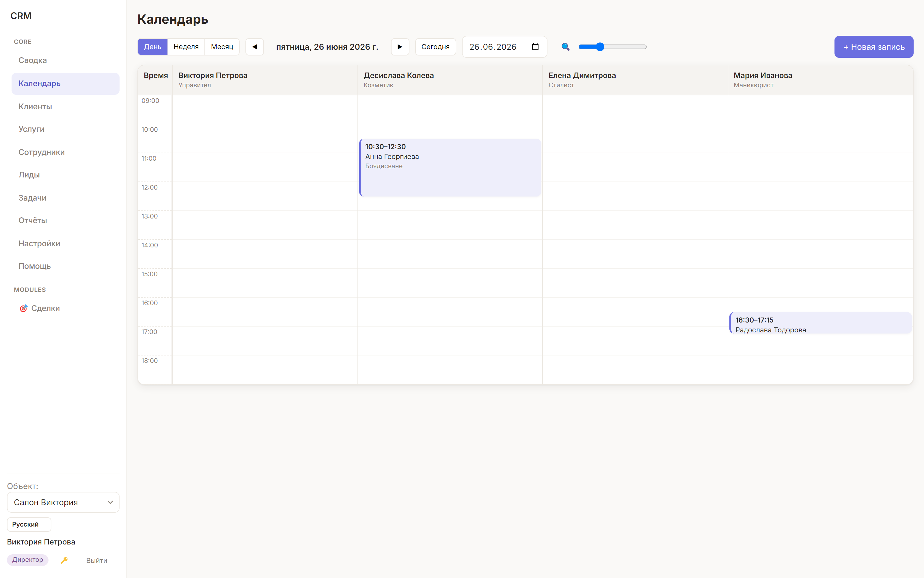This screenshot has width=924, height=578.
Task: Click the 26.06.2026 date field
Action: point(504,47)
